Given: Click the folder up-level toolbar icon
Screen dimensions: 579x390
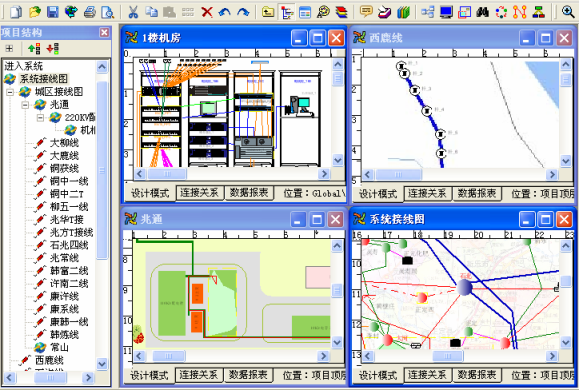Looking at the screenshot, I should (x=268, y=12).
